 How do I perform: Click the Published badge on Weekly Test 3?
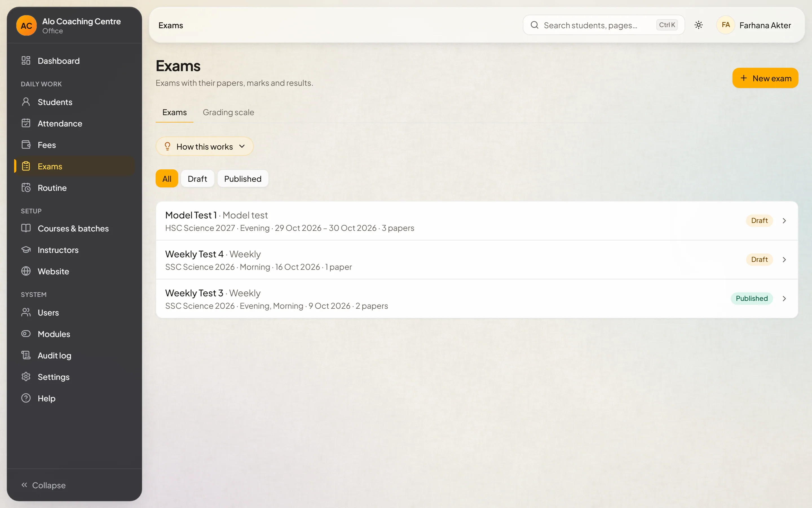[752, 299]
